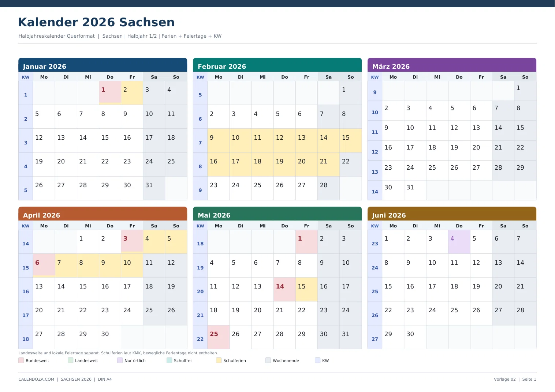Click the Wochenende legend swatch
The height and width of the screenshot is (392, 555).
[268, 360]
